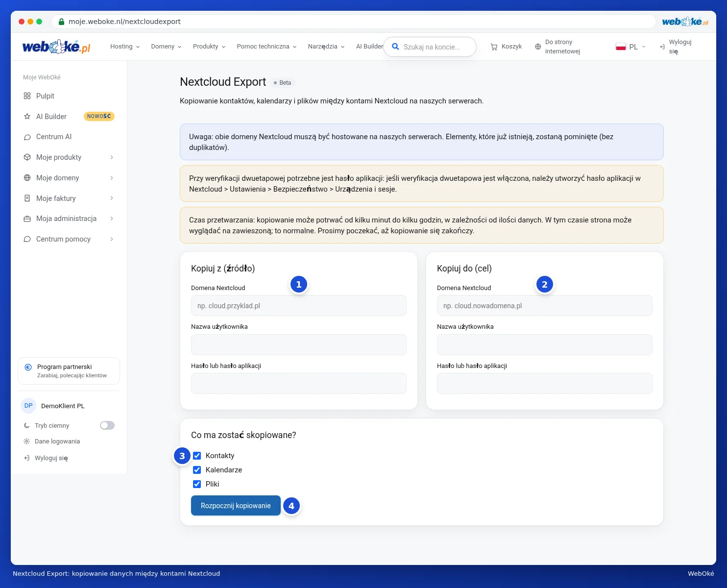Click the search magnifier icon
Viewport: 727px width, 588px height.
pyautogui.click(x=395, y=47)
